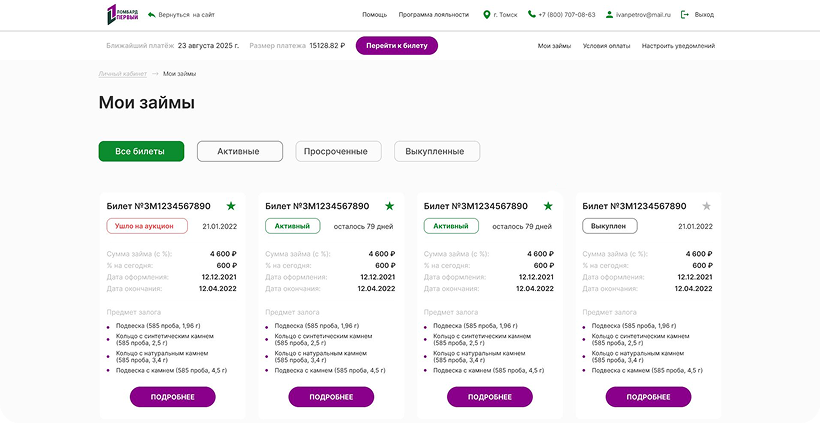The height and width of the screenshot is (423, 820).
Task: Filter by Выкупленные tickets
Action: (x=436, y=152)
